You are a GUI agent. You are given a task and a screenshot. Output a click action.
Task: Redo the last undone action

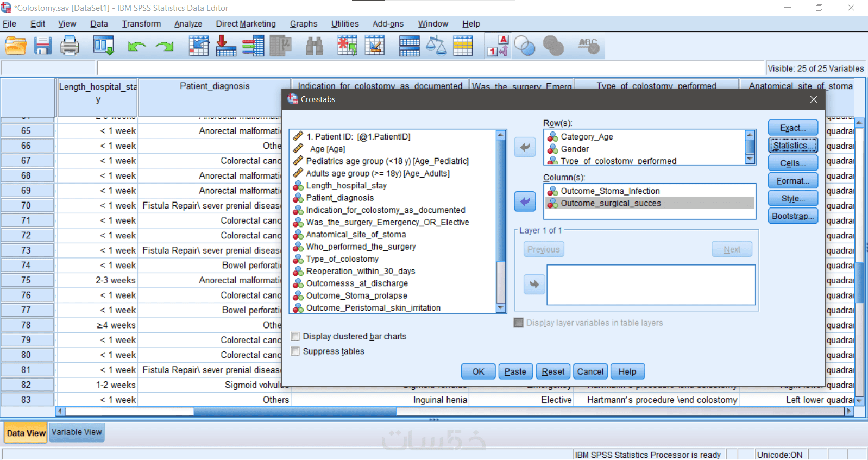[x=164, y=46]
